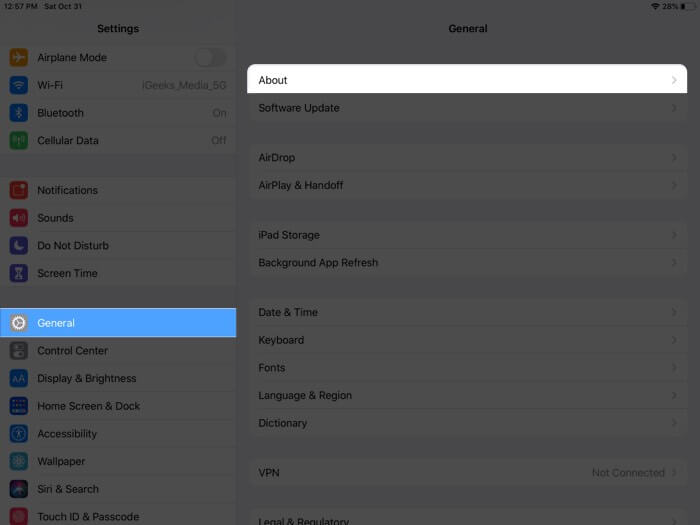Open Notifications settings
The width and height of the screenshot is (700, 525).
(118, 190)
